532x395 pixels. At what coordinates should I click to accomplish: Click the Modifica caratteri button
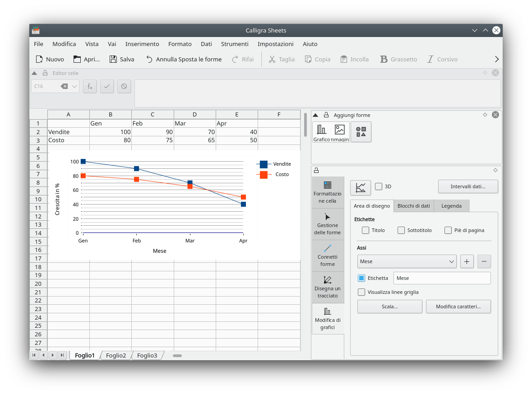(458, 307)
